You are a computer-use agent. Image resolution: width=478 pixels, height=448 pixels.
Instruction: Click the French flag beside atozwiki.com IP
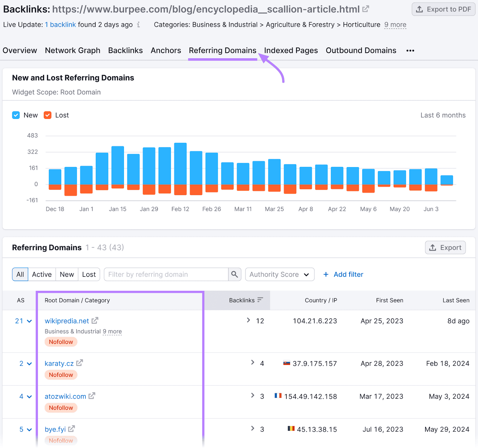(278, 396)
